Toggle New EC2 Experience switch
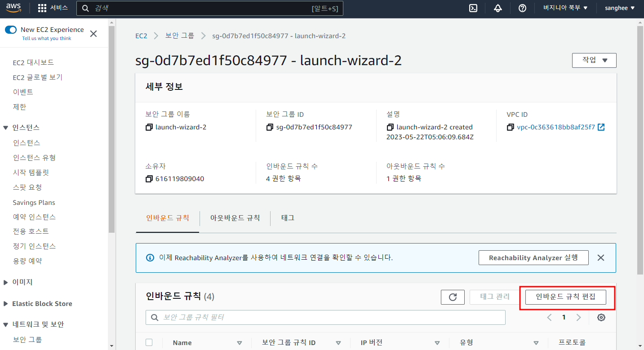 11,30
